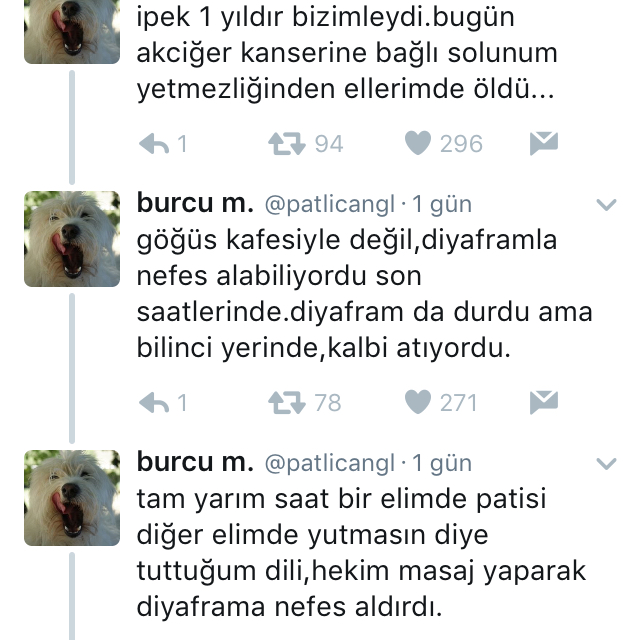Tap the dog avatar next to 'göğüs kafesiyle' tweet
This screenshot has height=640, width=640.
coord(72,239)
